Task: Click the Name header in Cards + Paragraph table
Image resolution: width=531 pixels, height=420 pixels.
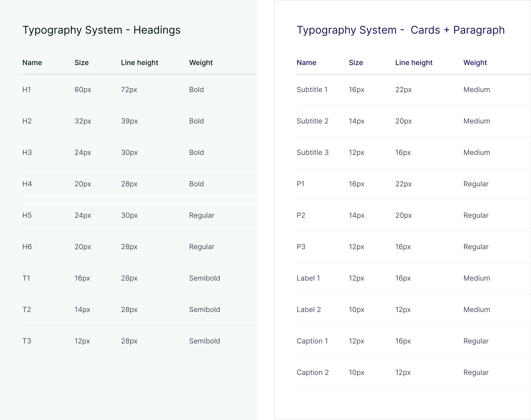Action: [307, 63]
